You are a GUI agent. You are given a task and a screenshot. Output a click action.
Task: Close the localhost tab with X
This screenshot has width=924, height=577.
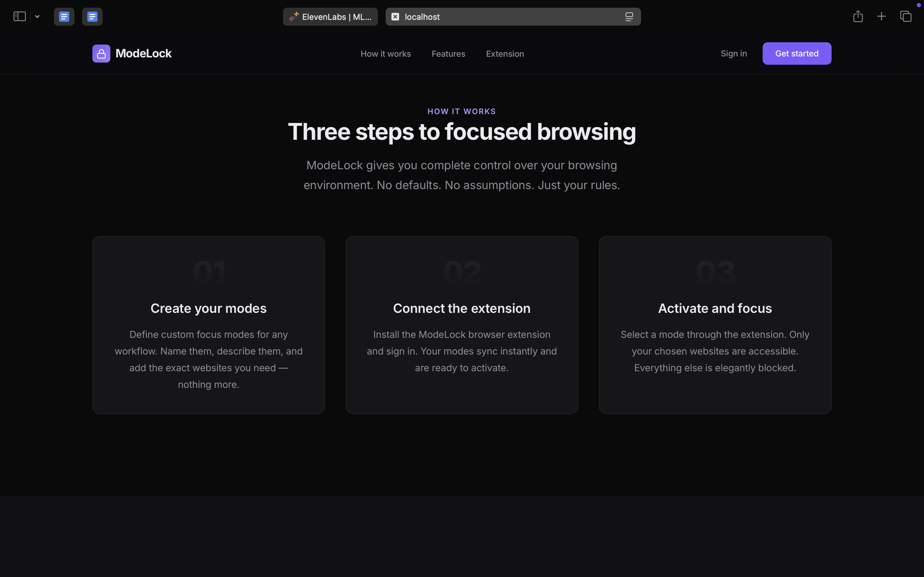click(395, 17)
